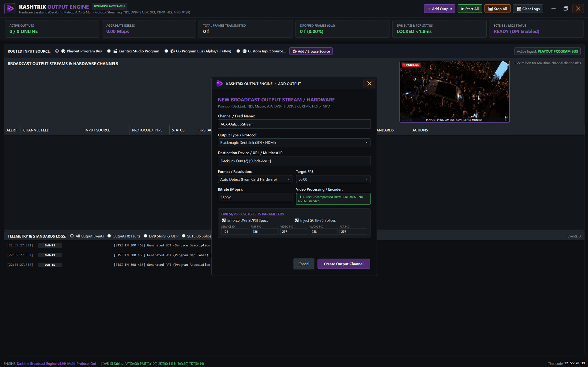Viewport: 588px width, 367px height.
Task: Select Outputs & Faults log filter
Action: pyautogui.click(x=109, y=236)
